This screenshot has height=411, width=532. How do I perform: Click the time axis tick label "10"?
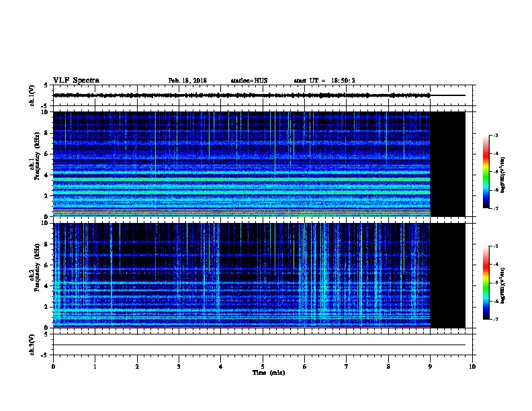(472, 367)
